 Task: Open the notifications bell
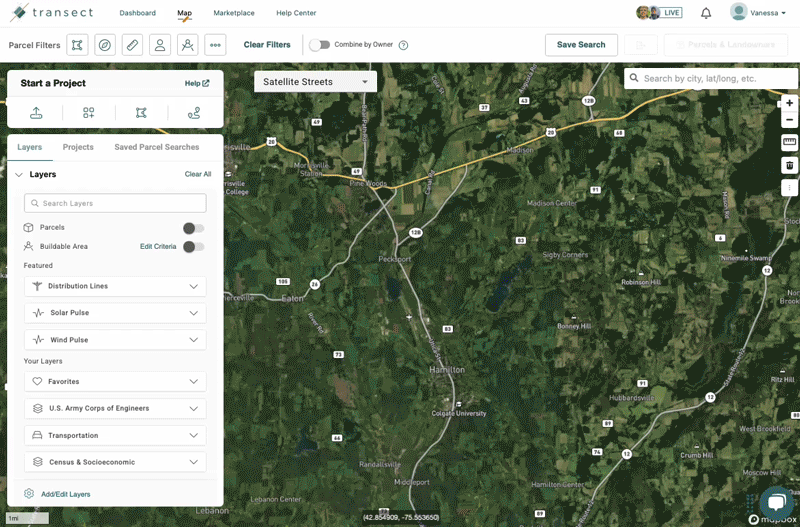click(x=706, y=13)
